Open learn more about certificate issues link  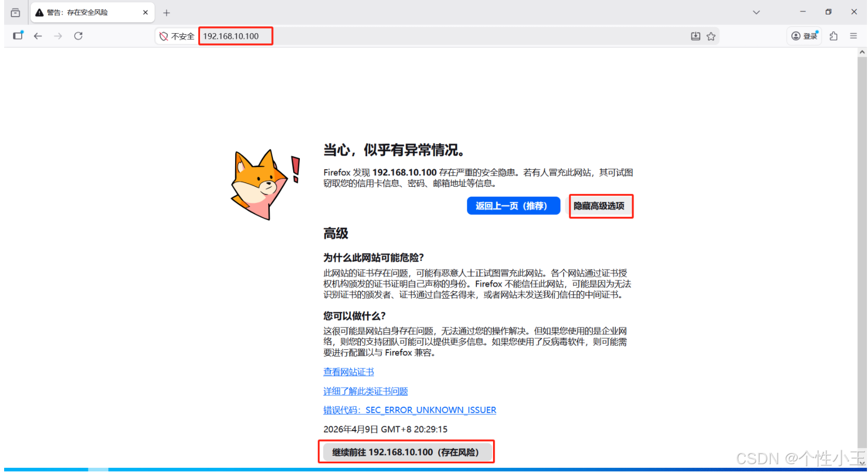[x=366, y=391]
